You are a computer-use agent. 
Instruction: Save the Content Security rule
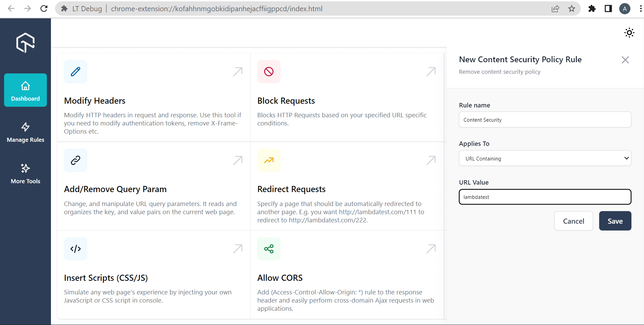[615, 221]
